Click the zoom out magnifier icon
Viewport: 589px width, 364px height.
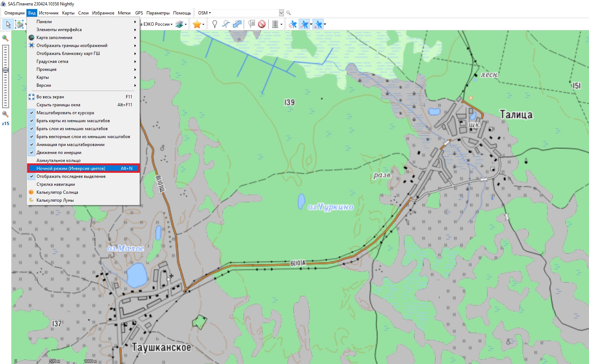click(5, 114)
